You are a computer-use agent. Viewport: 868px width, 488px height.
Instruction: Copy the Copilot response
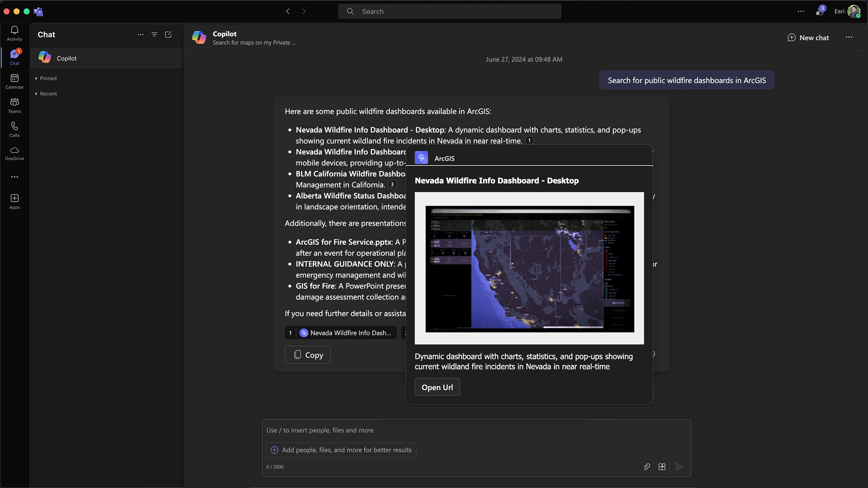pos(308,355)
